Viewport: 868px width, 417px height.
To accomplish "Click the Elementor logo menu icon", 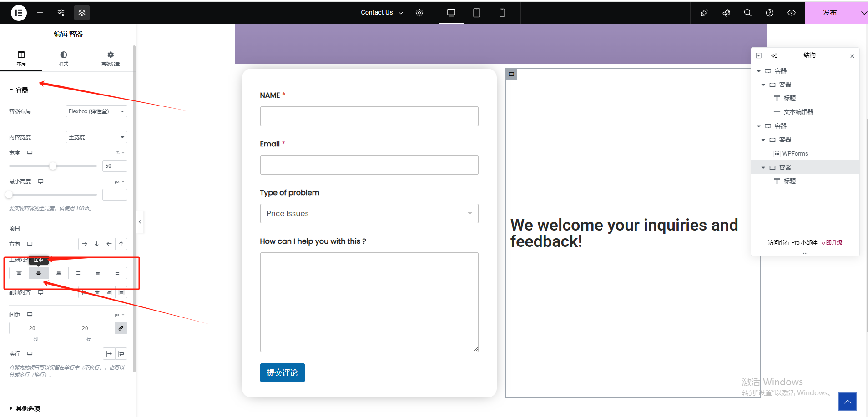I will pyautogui.click(x=19, y=13).
